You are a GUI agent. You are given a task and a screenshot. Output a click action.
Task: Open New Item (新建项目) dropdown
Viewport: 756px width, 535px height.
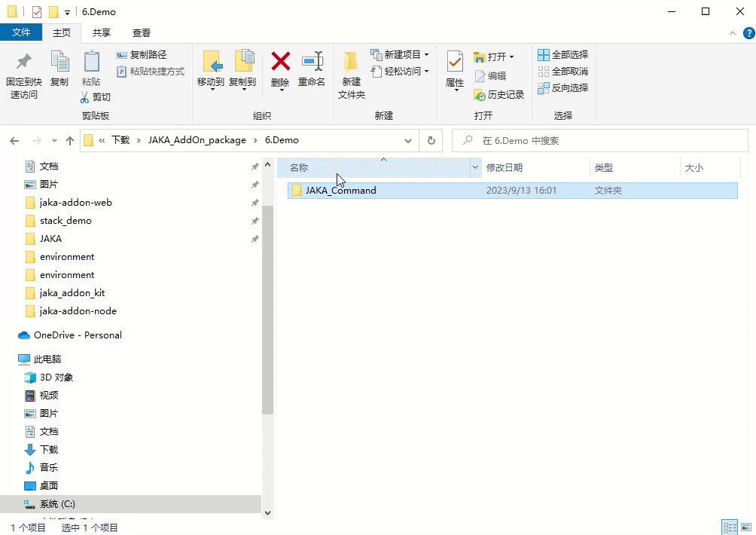[400, 54]
